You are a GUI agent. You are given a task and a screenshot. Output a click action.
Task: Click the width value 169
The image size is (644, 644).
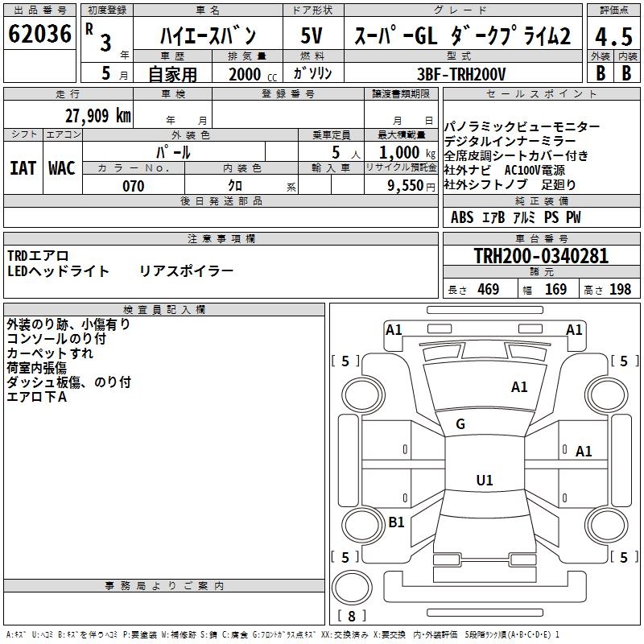pos(555,289)
